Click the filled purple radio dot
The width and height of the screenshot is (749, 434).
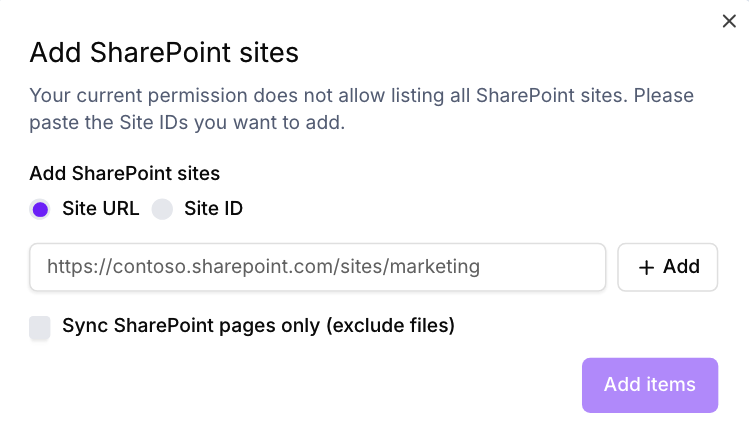(x=40, y=209)
